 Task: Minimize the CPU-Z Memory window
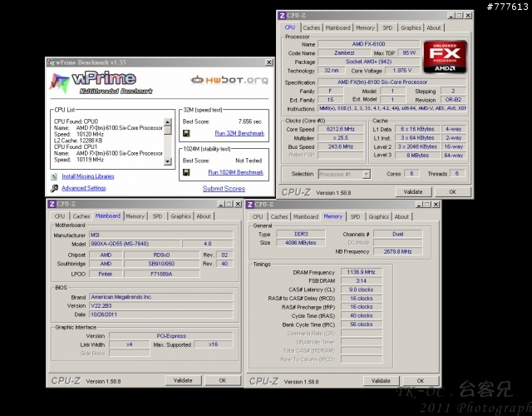click(x=419, y=205)
